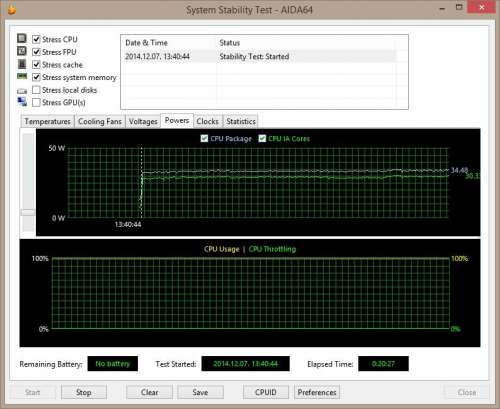This screenshot has width=500, height=409.
Task: Uncheck the Stress CPU checkbox
Action: 36,39
